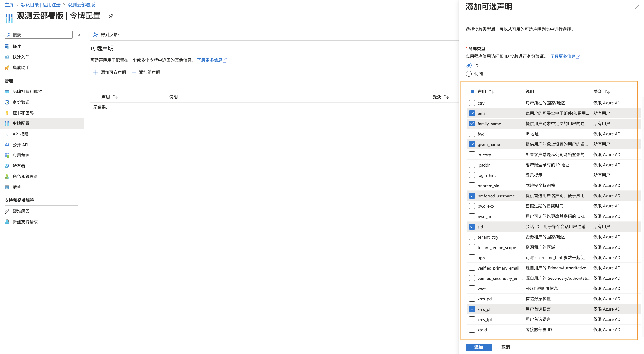Image resolution: width=644 pixels, height=354 pixels.
Task: Click the plus icon for 添加可选声明
Action: pyautogui.click(x=96, y=72)
